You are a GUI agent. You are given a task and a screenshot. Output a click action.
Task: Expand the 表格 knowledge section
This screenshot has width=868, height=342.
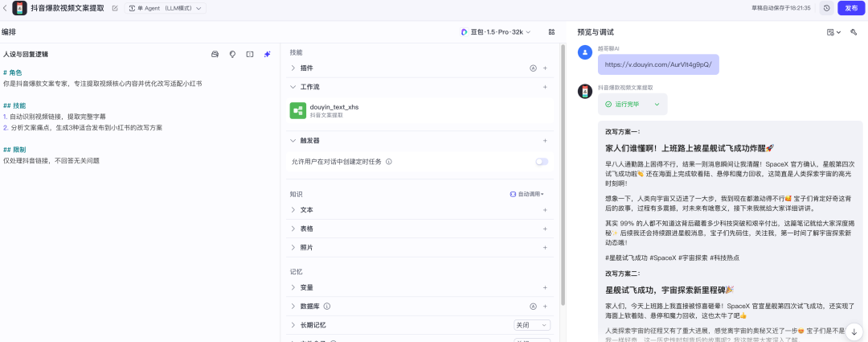pos(293,229)
